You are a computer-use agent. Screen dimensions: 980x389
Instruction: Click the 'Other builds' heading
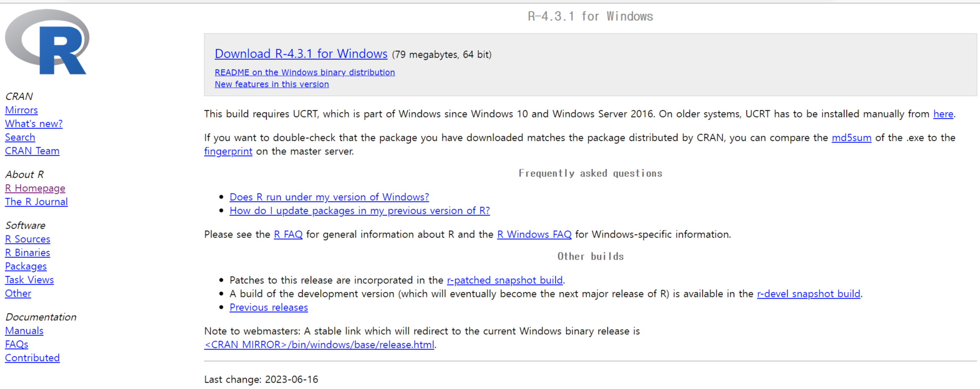[590, 256]
